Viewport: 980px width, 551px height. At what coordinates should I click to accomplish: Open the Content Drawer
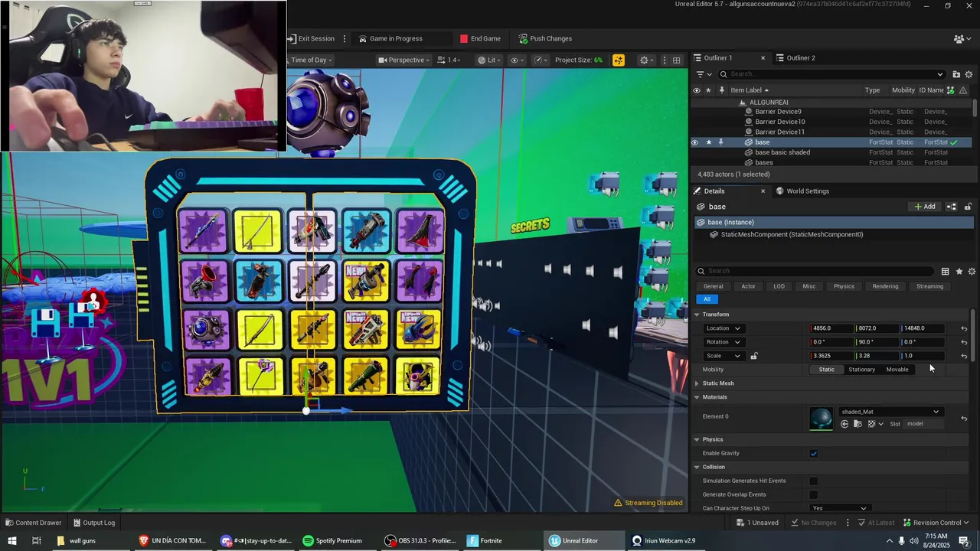(x=33, y=523)
